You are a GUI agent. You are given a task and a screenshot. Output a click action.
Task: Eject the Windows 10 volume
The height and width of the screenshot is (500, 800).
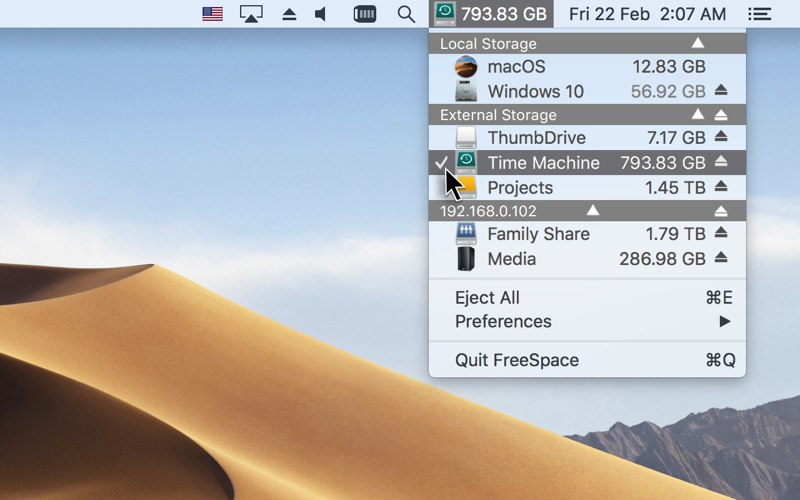721,91
